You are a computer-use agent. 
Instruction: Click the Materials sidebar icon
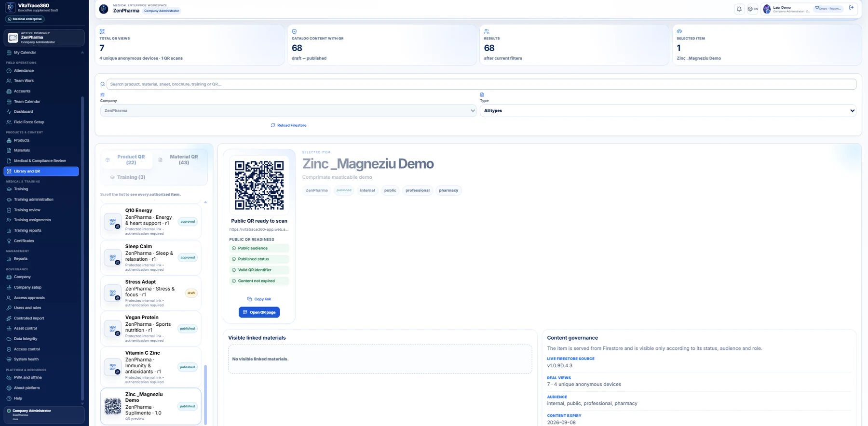pos(9,150)
